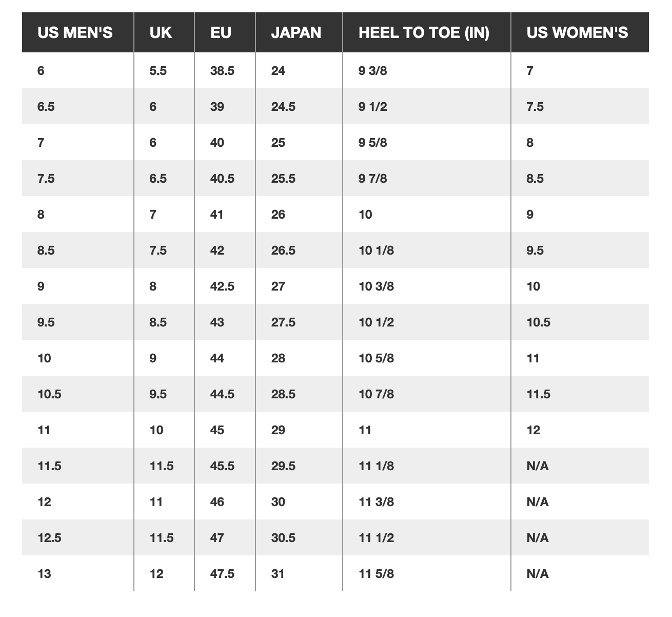Click the 11 1/8 heel to toe cell
This screenshot has height=617, width=672.
click(x=376, y=466)
